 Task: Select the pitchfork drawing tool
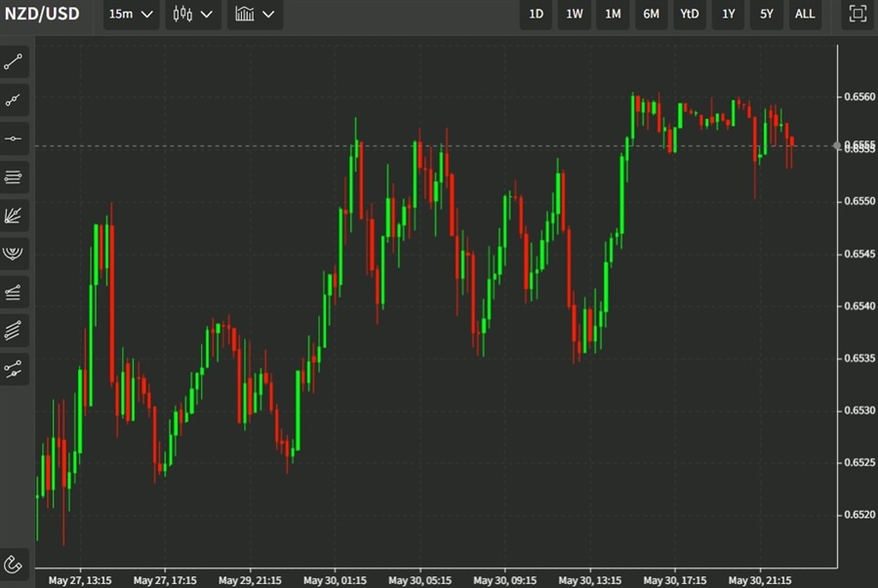(14, 369)
